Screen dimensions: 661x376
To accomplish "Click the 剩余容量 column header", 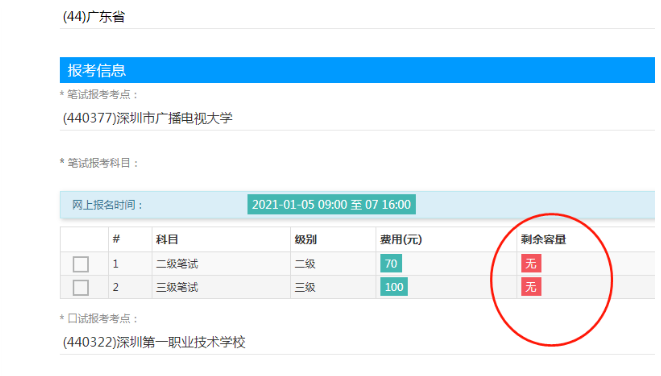I will [x=543, y=240].
